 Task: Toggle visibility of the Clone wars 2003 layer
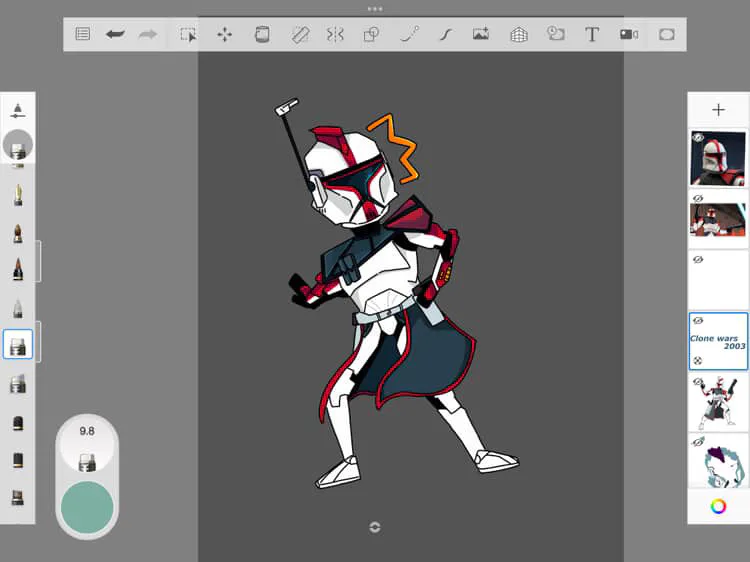click(x=698, y=320)
